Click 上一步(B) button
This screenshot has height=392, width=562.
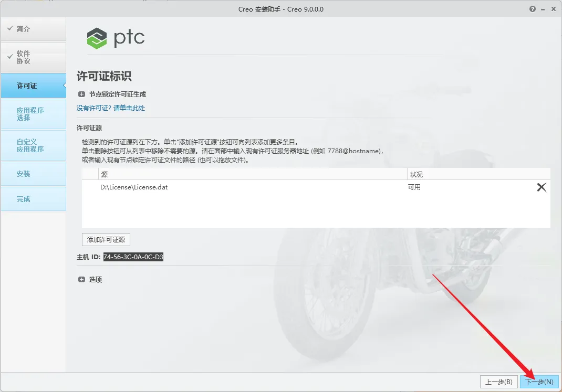pos(498,382)
